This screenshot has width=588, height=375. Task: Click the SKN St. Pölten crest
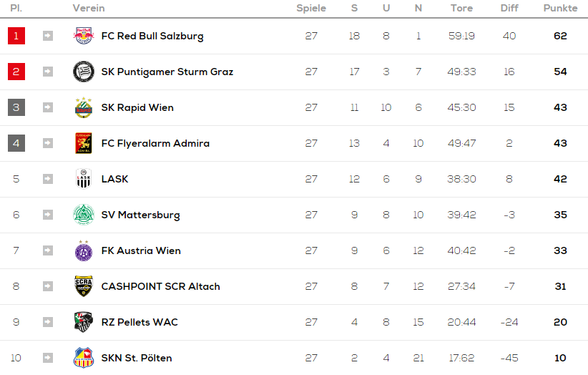(x=83, y=358)
